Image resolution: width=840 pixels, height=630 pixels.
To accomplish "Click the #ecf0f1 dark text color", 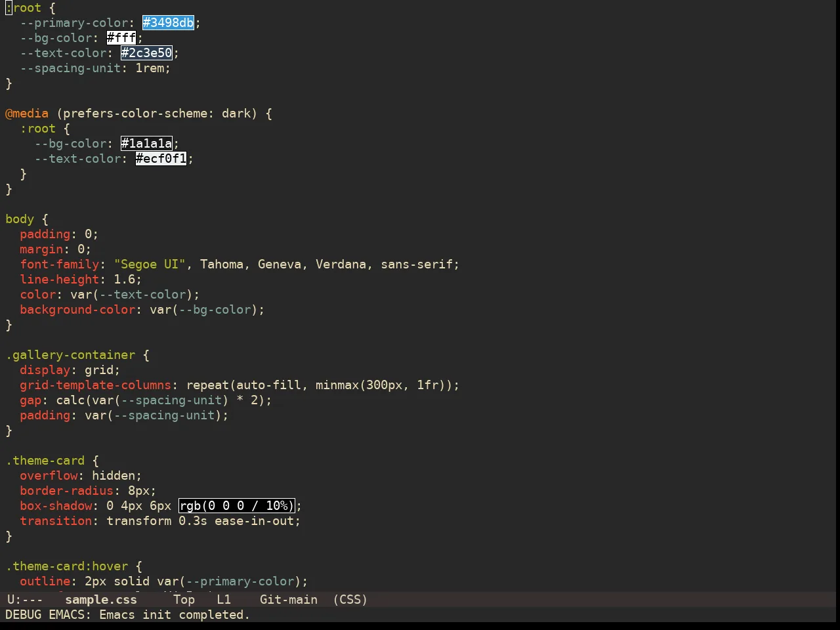I will 161,159.
